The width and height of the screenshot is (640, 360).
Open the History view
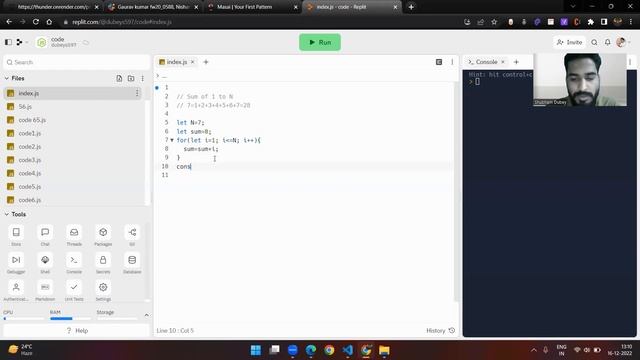(440, 330)
